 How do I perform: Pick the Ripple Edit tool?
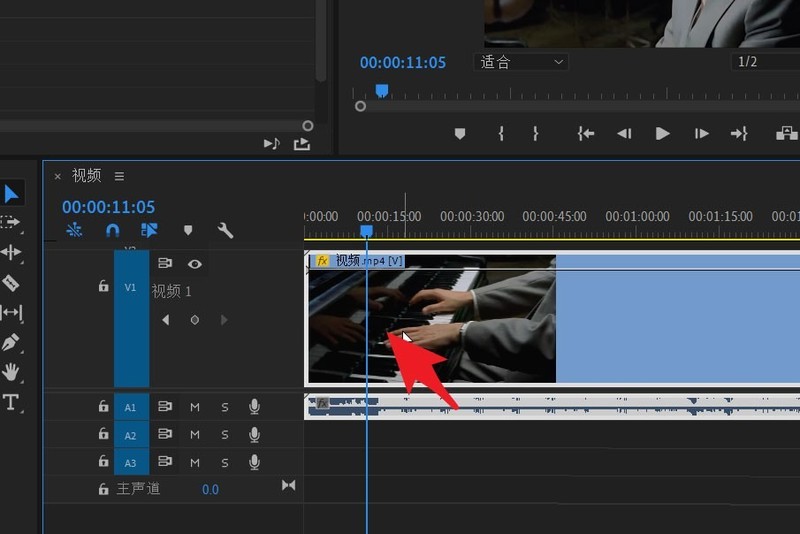pos(11,252)
